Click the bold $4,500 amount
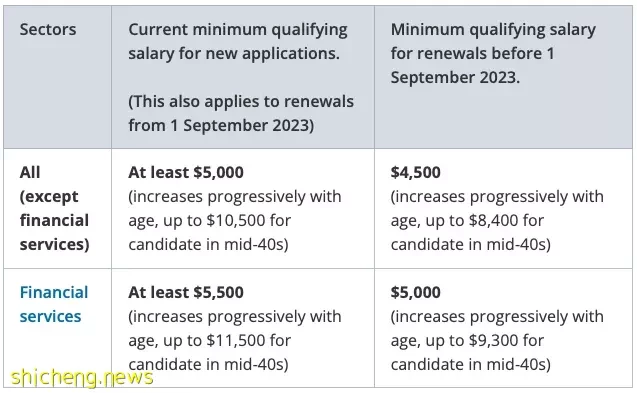 coord(415,172)
